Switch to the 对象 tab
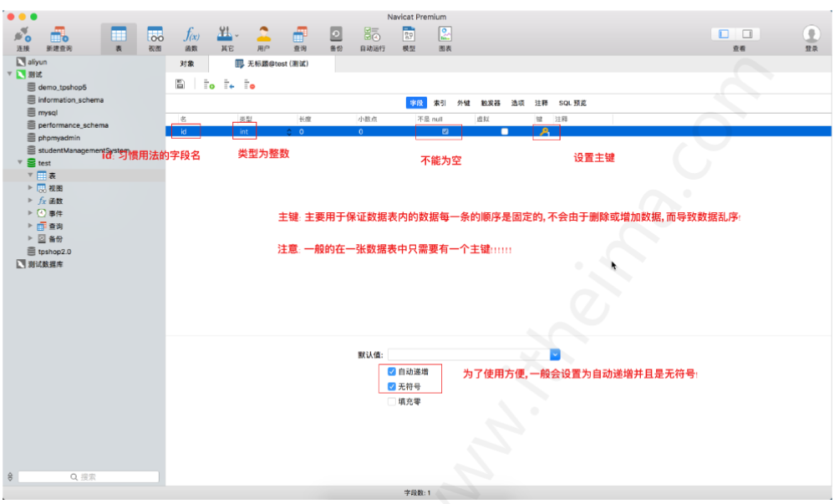 point(186,64)
